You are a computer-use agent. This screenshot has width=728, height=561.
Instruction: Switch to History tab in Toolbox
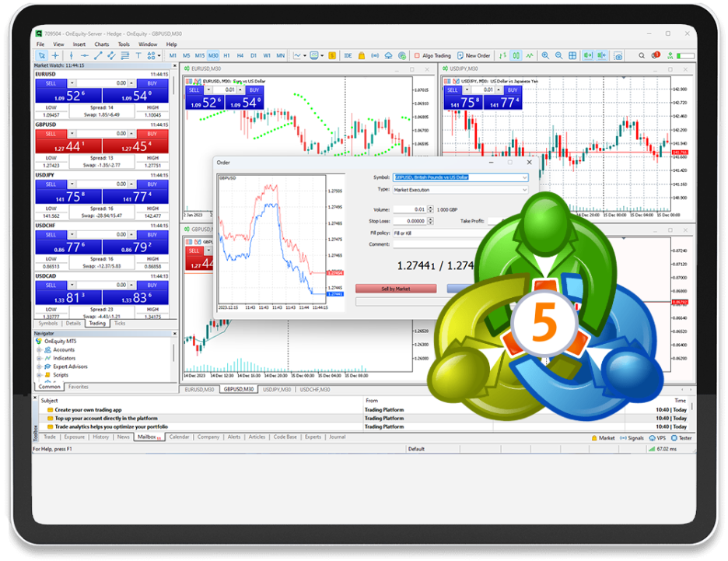pos(101,437)
